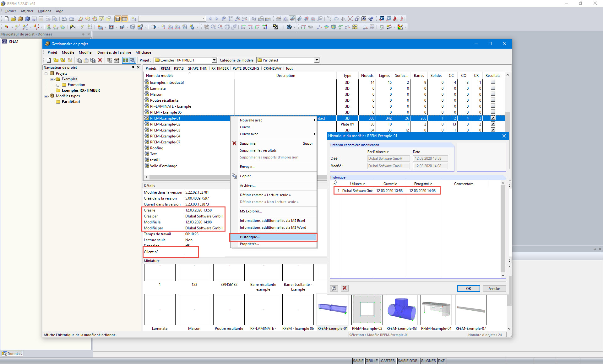Viewport: 603px width, 364px height.
Task: Click the new project icon in Gestionnaire toolbar
Action: (x=49, y=60)
